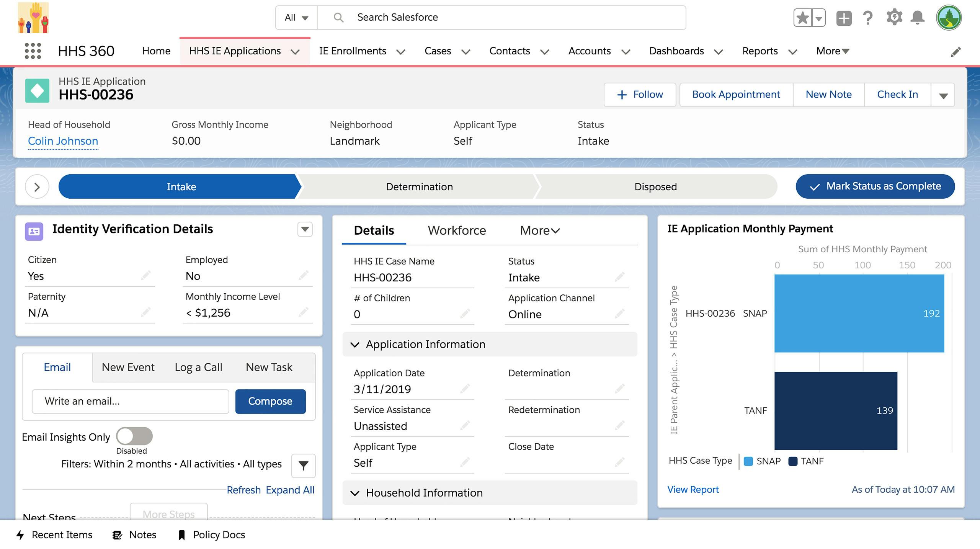This screenshot has height=549, width=980.
Task: Edit the Application Channel pencil
Action: (x=620, y=314)
